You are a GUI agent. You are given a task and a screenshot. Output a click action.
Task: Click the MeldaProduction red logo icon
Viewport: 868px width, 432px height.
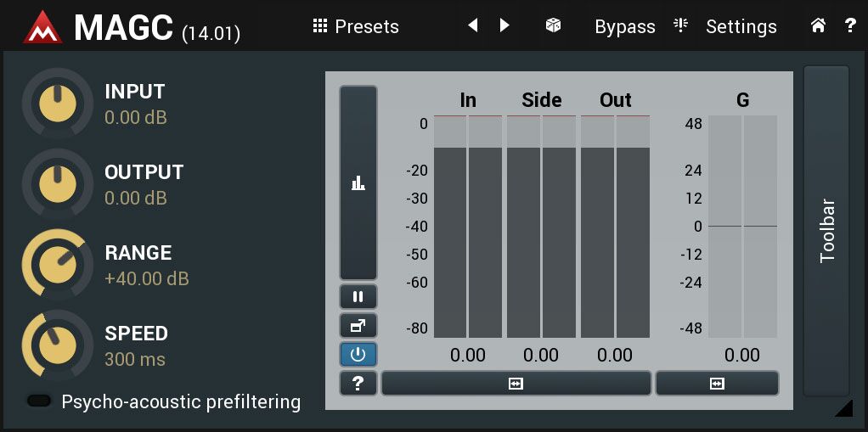tap(42, 27)
